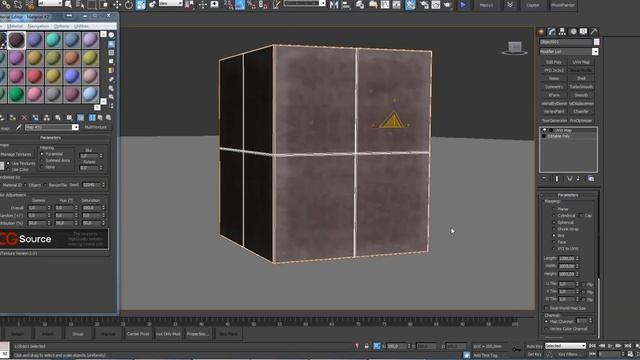Click the Manage Textures button
The height and width of the screenshot is (360, 640).
[x=16, y=155]
